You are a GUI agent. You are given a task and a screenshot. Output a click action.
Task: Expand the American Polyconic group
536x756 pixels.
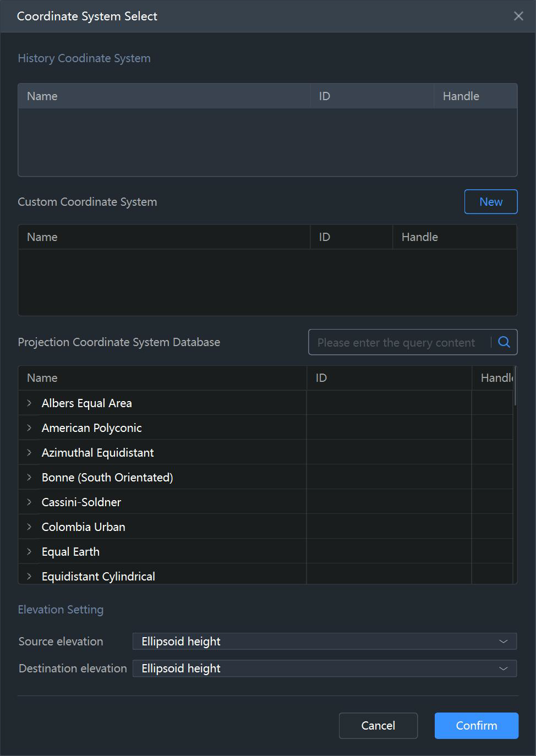(x=29, y=428)
